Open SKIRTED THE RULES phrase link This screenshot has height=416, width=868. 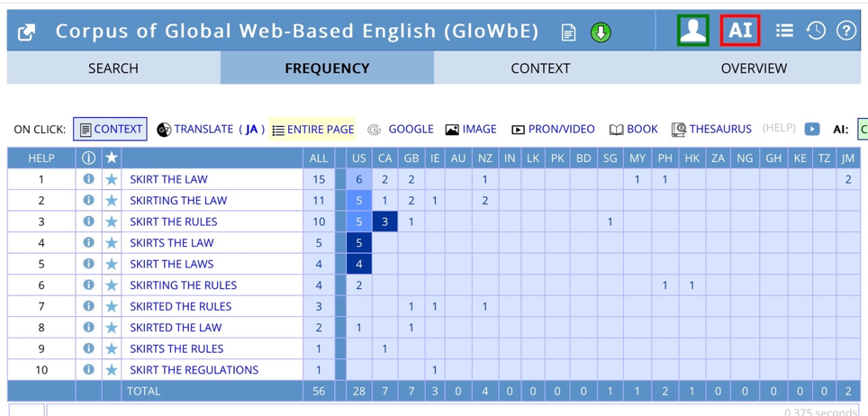(x=180, y=306)
